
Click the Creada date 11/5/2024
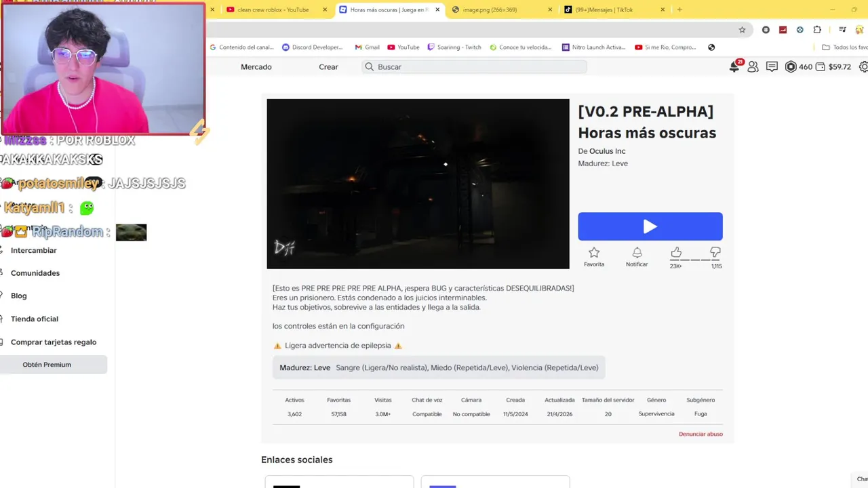515,414
